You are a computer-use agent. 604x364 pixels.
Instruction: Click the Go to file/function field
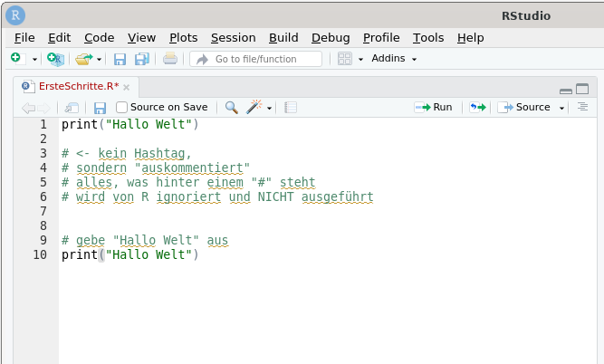click(x=255, y=59)
